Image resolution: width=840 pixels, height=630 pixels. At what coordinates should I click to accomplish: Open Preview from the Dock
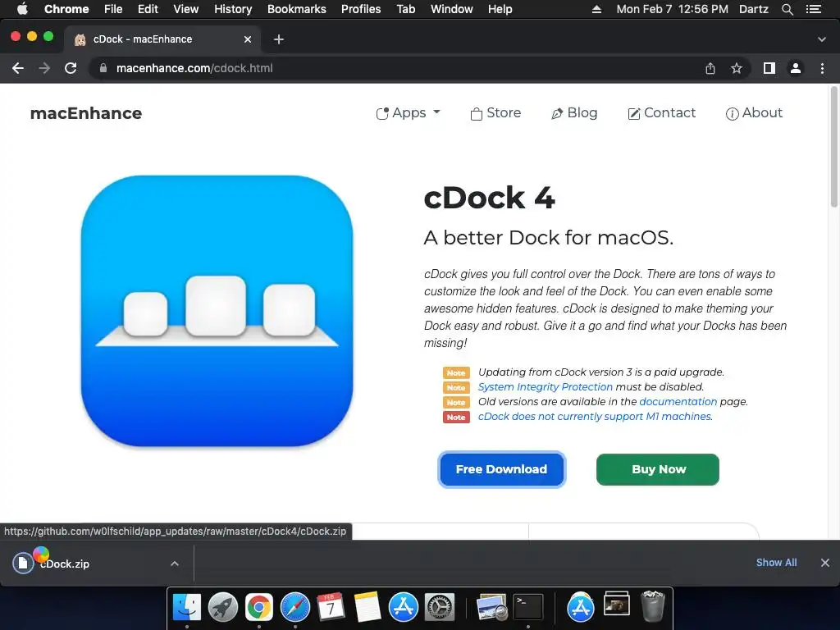[x=492, y=608]
